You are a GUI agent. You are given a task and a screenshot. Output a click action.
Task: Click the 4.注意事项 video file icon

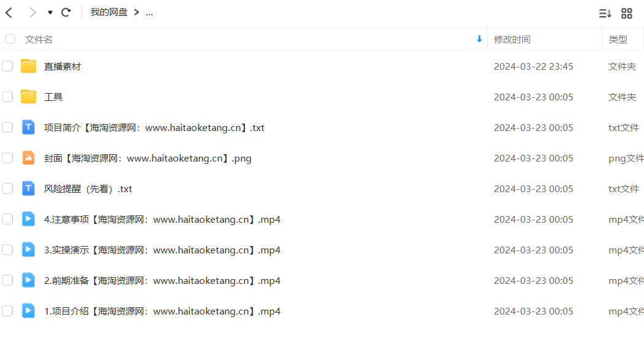28,219
